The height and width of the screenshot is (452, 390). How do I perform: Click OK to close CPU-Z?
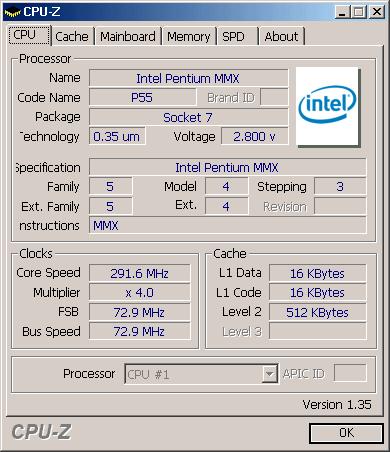pos(346,433)
